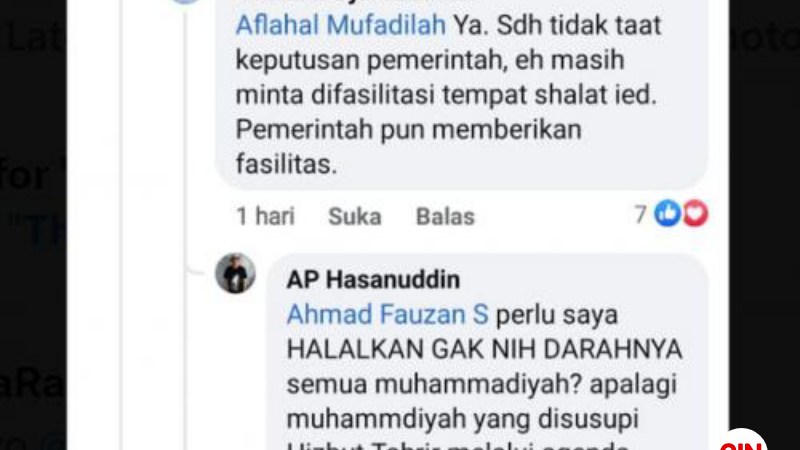
Task: Click the partial avatar above the thread line
Action: pos(185,2)
